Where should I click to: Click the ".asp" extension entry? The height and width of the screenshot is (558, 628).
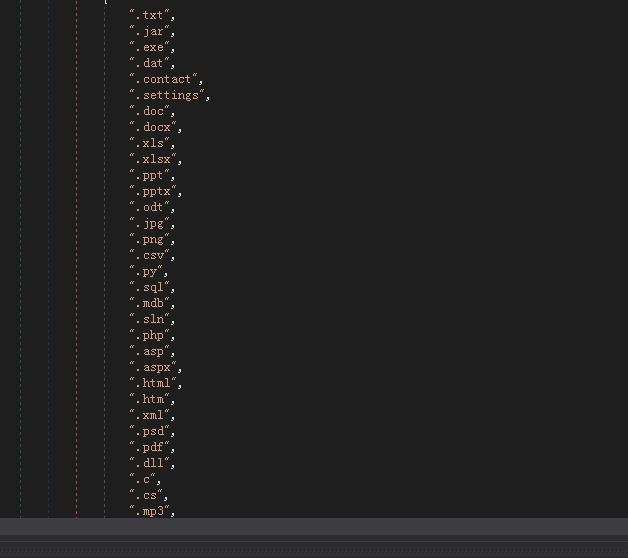pyautogui.click(x=149, y=352)
